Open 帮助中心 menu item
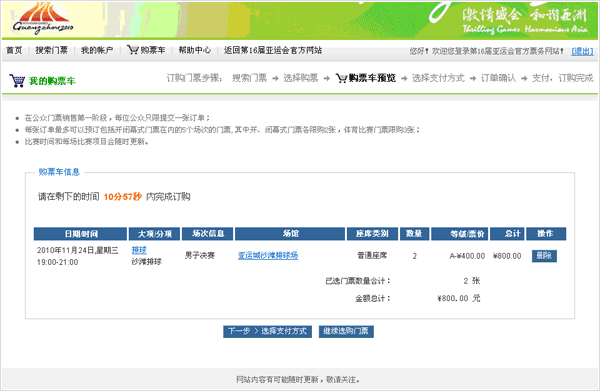600x391 pixels. 194,50
